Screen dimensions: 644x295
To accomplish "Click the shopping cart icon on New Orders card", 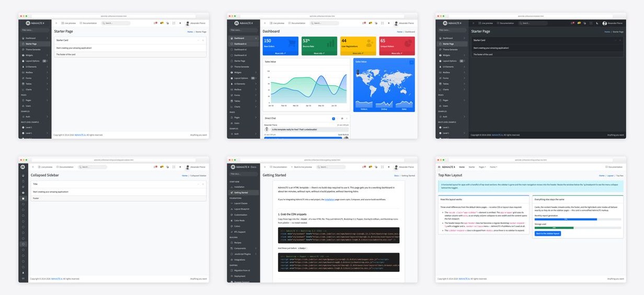I will click(x=292, y=43).
